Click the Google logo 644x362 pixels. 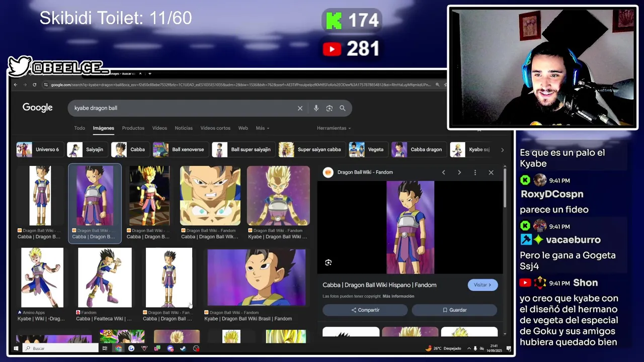coord(37,108)
